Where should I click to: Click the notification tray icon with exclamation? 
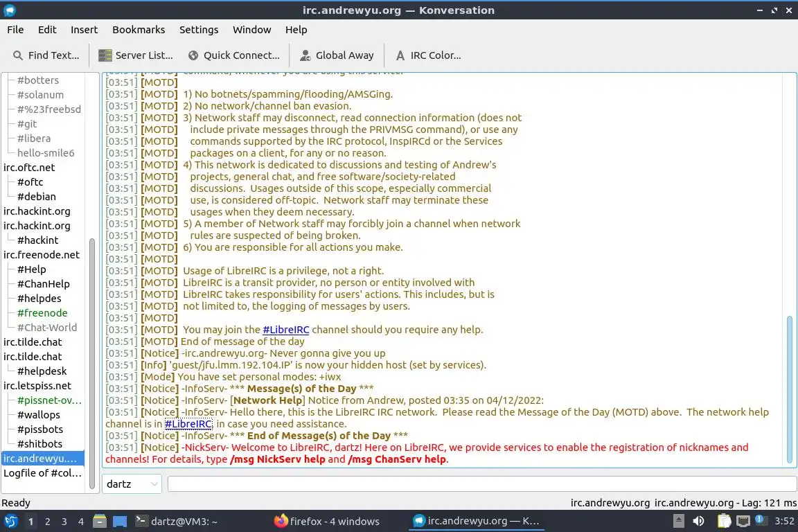point(761,520)
